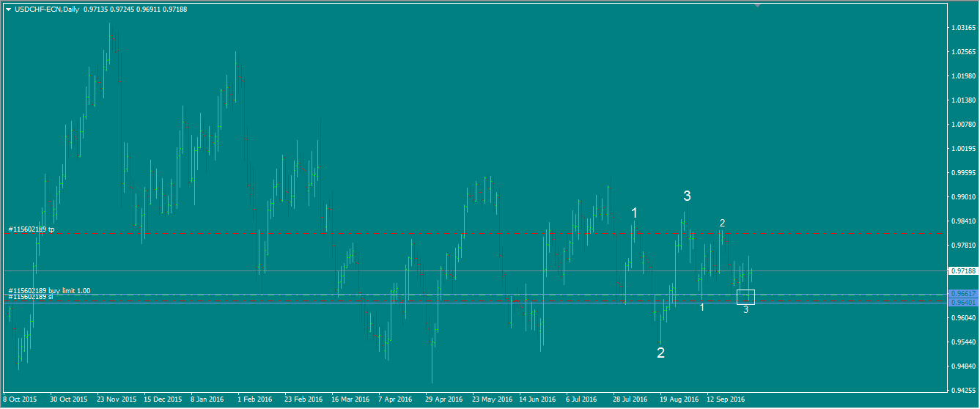This screenshot has width=980, height=409.
Task: Select the #115602189 sl stop-loss label
Action: [x=31, y=297]
